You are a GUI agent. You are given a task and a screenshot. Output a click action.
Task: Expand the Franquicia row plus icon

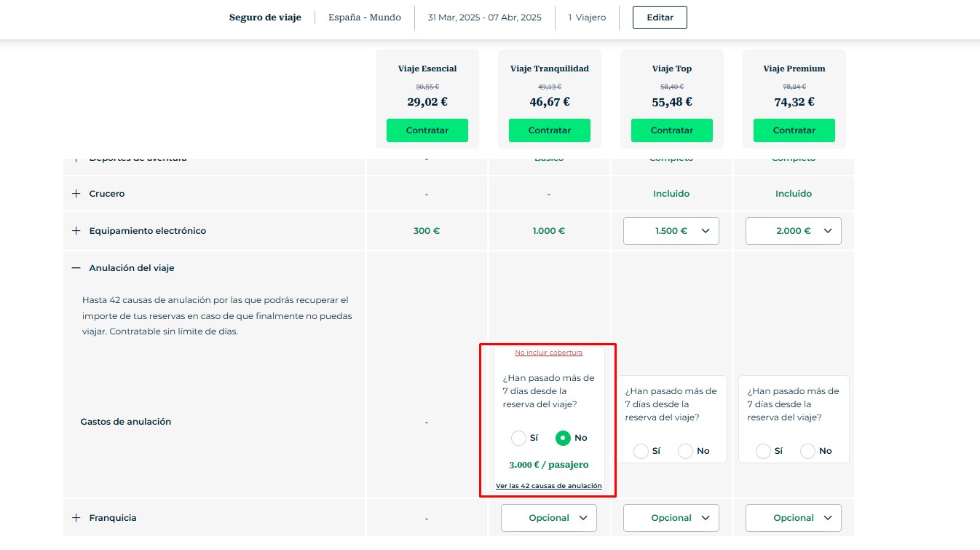(76, 518)
